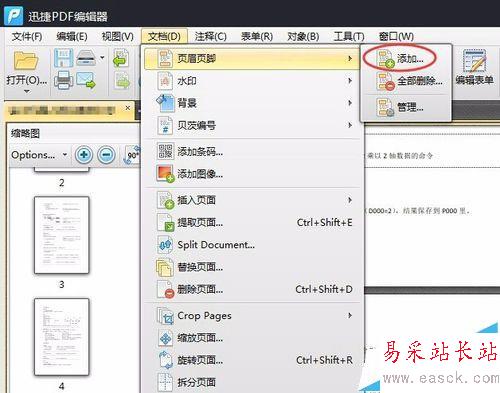500x393 pixels.
Task: Click the Email envelope icon
Action: (x=86, y=80)
